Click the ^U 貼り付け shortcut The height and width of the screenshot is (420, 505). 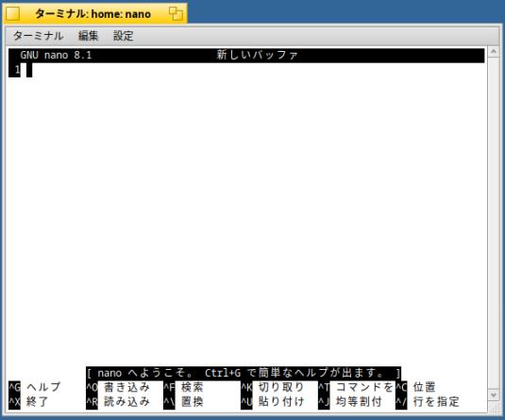click(273, 402)
